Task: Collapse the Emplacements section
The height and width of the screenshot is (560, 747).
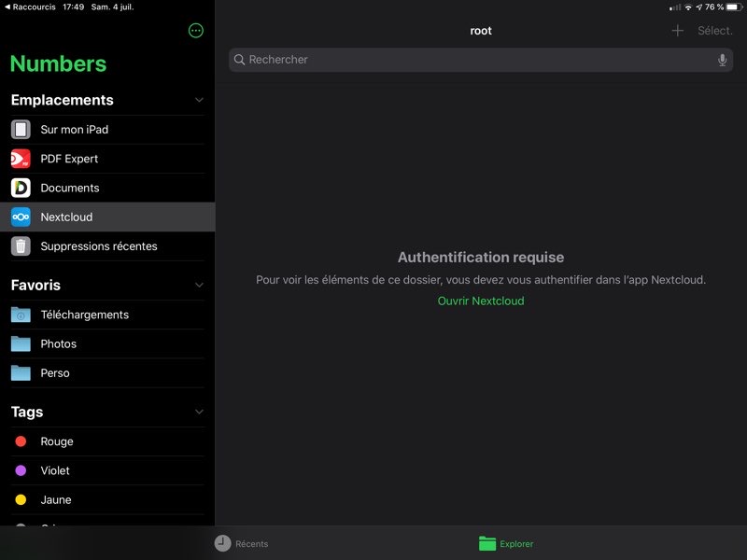Action: (199, 100)
